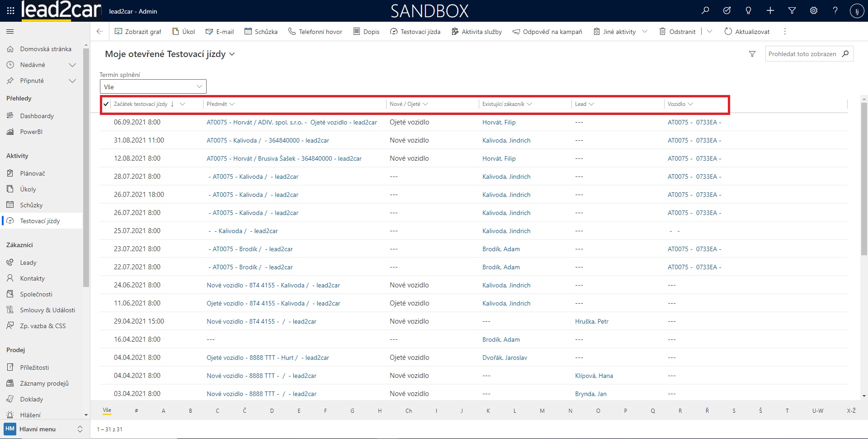Select Dashboardy in the navigation

click(x=37, y=116)
